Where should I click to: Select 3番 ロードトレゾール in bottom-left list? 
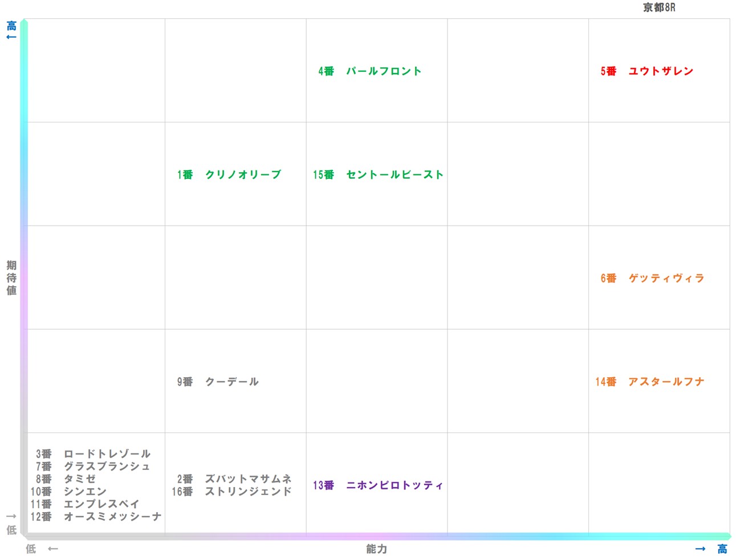[x=93, y=454]
